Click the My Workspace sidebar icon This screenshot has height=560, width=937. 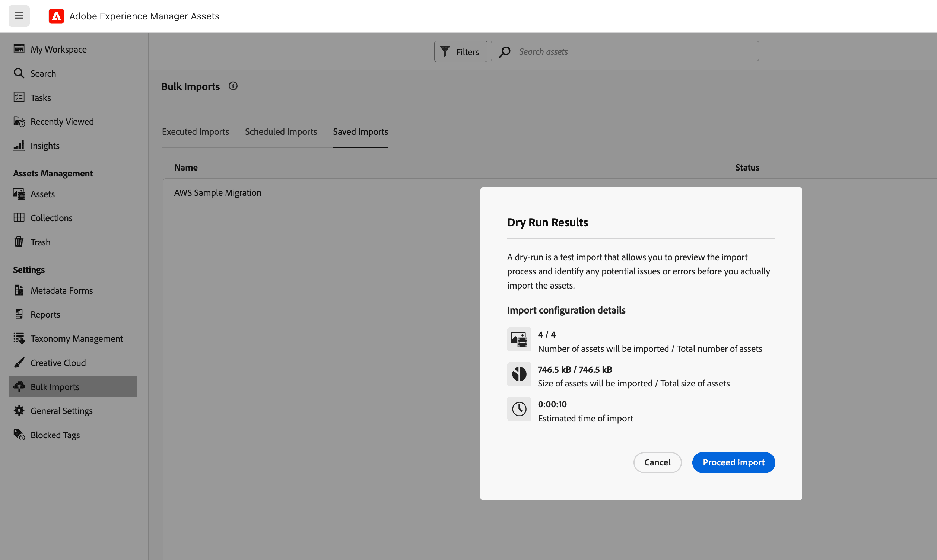19,49
